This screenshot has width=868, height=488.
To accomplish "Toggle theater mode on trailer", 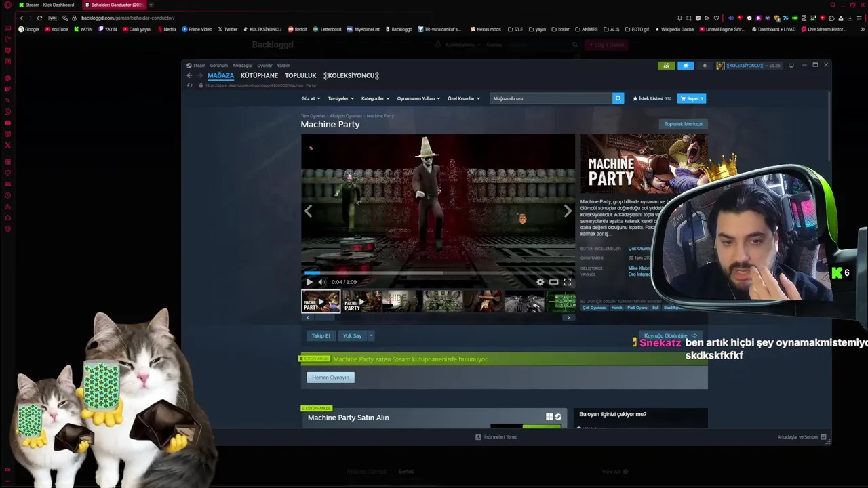I will (553, 282).
